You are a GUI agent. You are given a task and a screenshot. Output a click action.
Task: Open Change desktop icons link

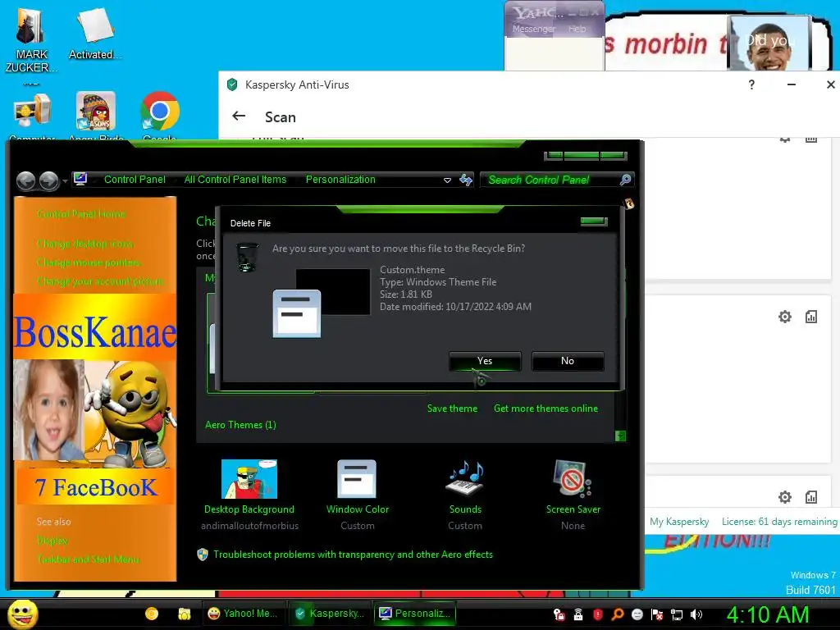point(84,244)
